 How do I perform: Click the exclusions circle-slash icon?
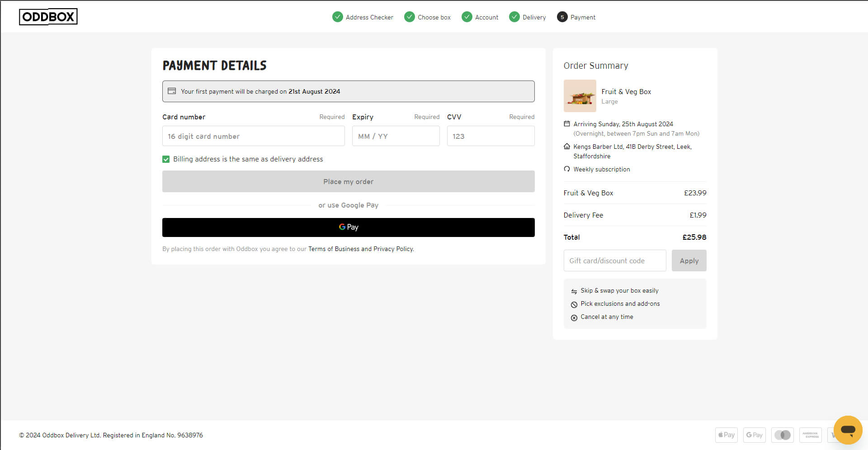pos(574,304)
